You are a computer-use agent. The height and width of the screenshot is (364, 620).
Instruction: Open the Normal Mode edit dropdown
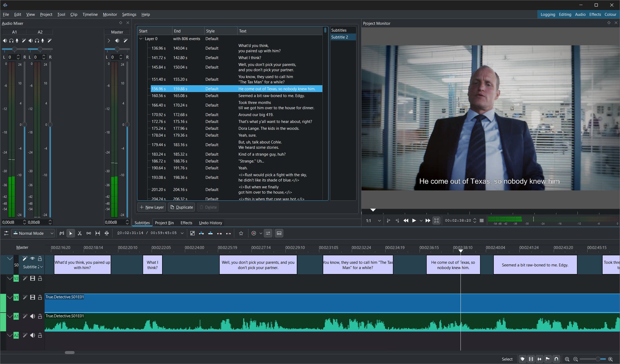click(x=33, y=233)
